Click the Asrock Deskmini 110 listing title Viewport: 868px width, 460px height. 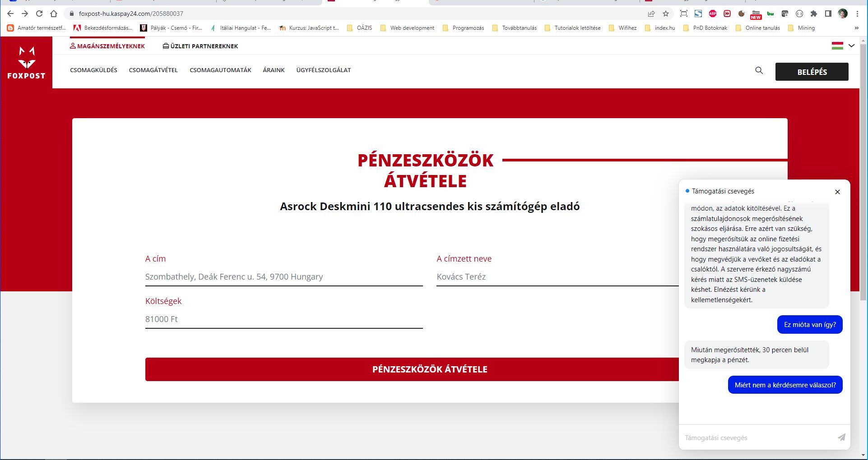430,207
